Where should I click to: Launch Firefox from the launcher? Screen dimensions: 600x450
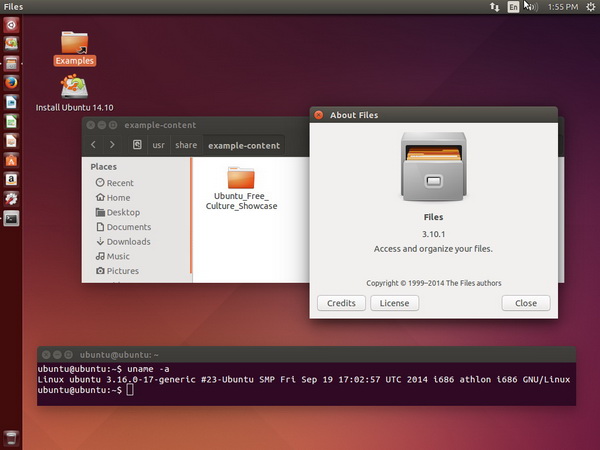pyautogui.click(x=11, y=82)
